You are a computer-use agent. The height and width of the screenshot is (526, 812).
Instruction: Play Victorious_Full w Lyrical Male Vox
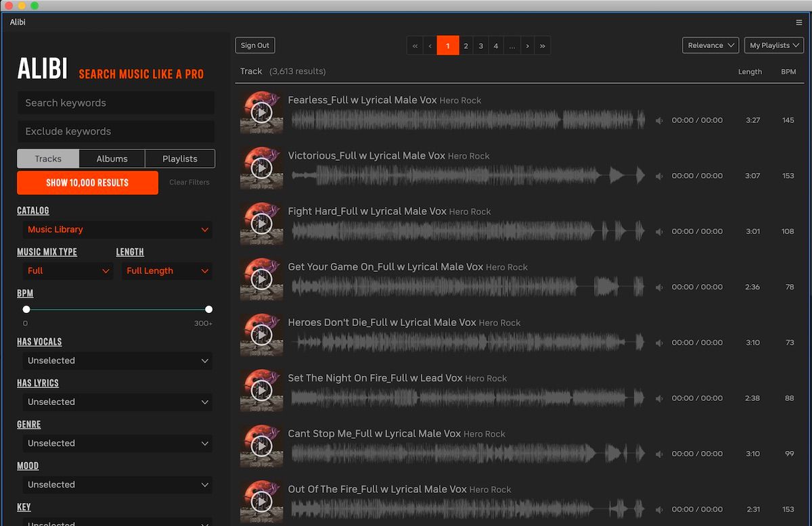(262, 168)
